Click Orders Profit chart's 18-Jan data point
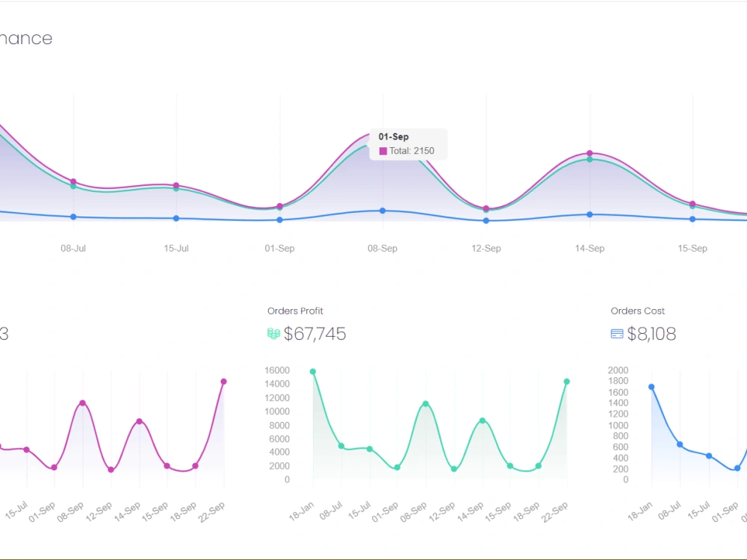The height and width of the screenshot is (560, 747). (x=313, y=371)
